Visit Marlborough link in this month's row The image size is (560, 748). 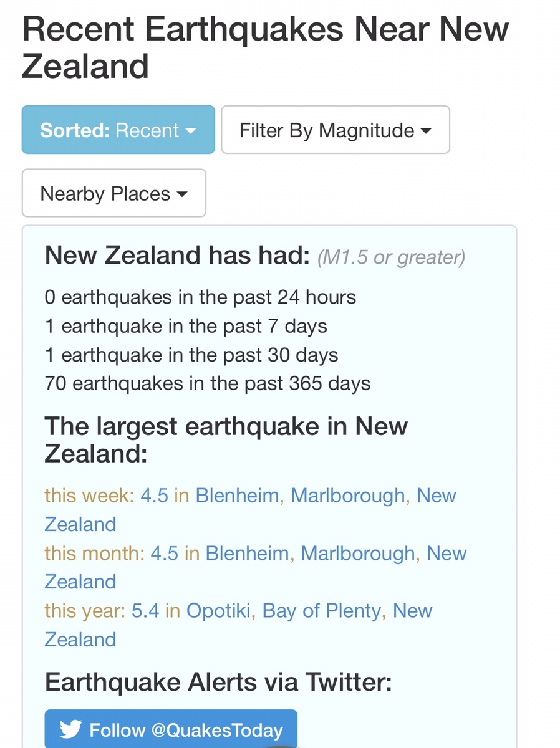point(358,554)
